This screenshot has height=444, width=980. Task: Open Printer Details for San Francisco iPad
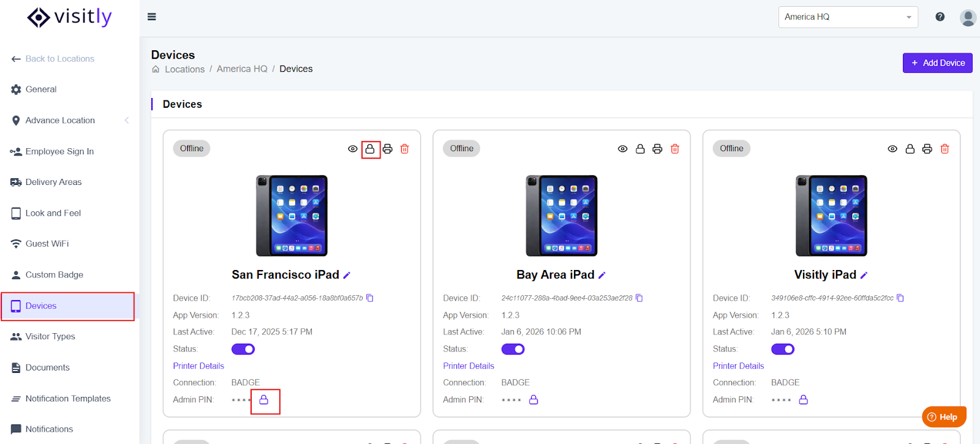pos(198,366)
